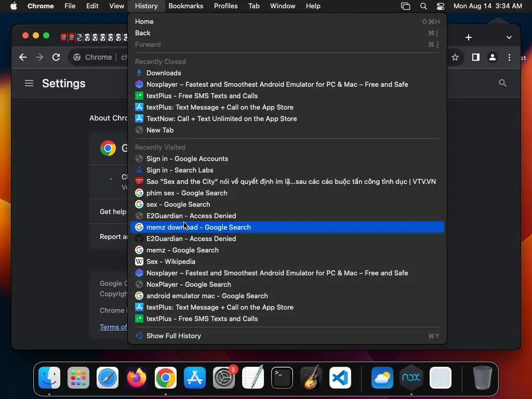The image size is (532, 399).
Task: Click the Settings search magnifier
Action: coord(502,83)
